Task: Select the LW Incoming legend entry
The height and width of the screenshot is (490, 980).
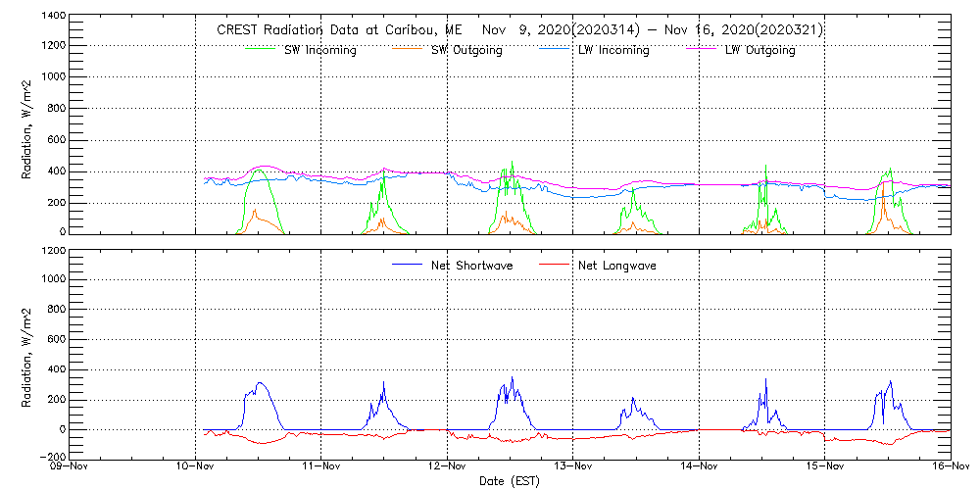Action: (x=614, y=51)
